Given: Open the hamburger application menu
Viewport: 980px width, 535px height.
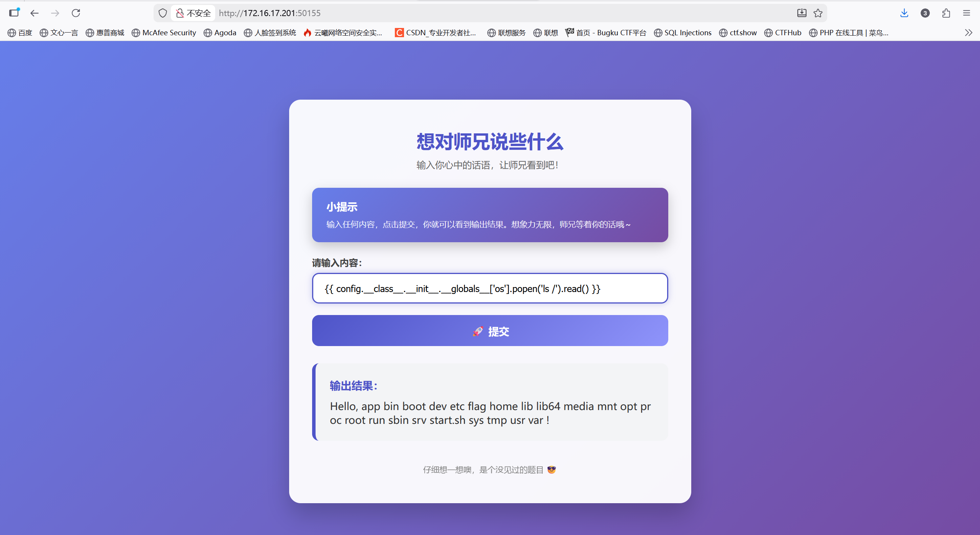Looking at the screenshot, I should [967, 13].
